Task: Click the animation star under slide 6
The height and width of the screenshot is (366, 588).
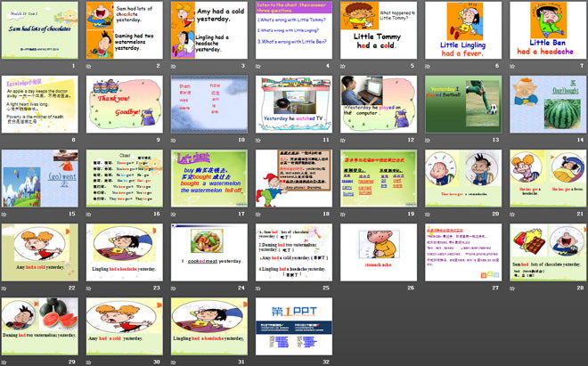Action: (428, 67)
